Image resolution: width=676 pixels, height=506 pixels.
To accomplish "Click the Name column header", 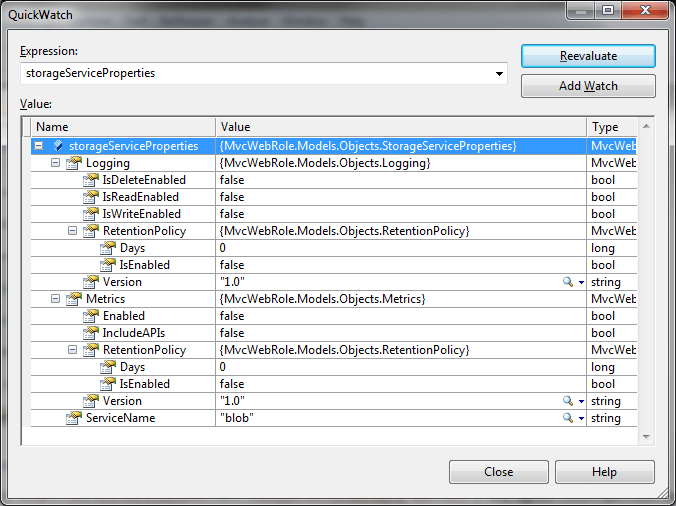I will [x=123, y=127].
